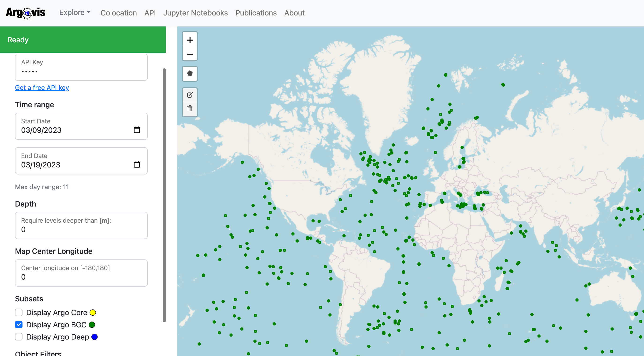Go to Jupyter Notebooks

195,13
